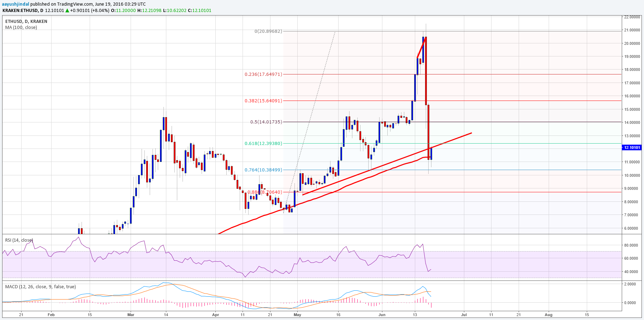The image size is (644, 320).
Task: Click the Jul label on time axis
Action: 464,315
